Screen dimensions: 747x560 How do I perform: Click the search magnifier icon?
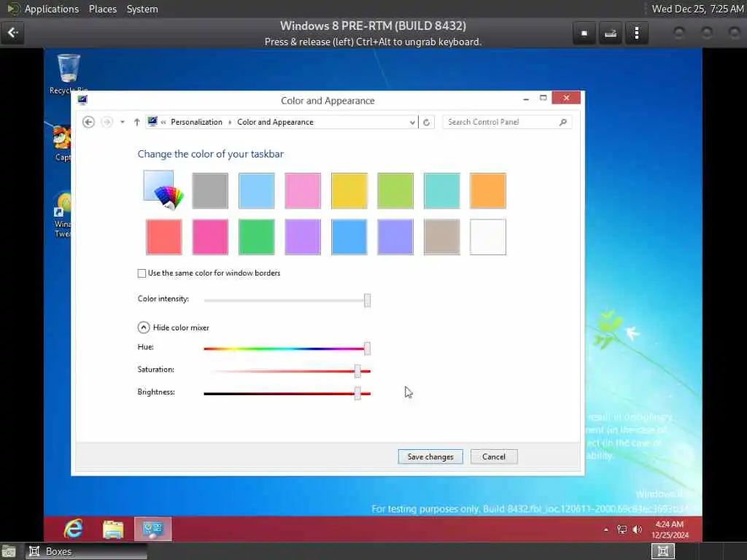[562, 122]
